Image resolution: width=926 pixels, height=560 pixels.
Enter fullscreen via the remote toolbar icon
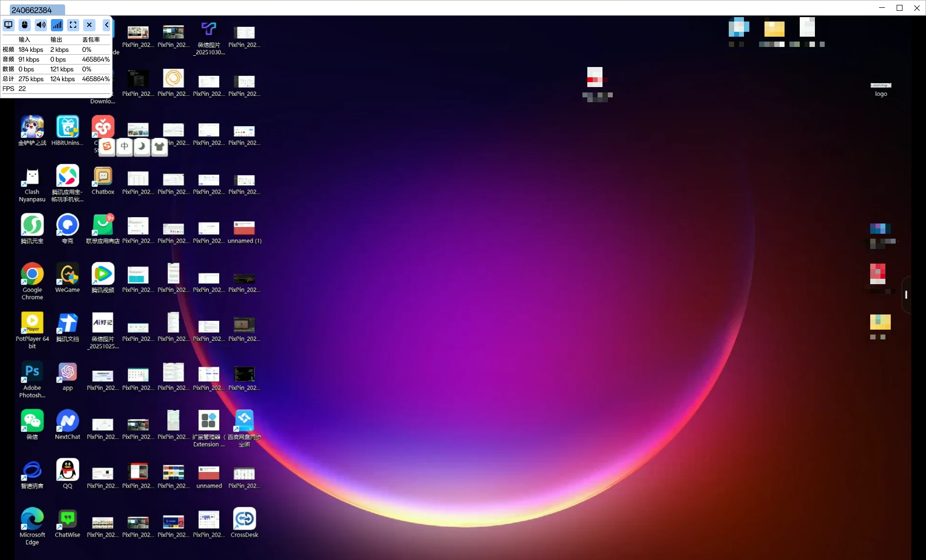(73, 25)
